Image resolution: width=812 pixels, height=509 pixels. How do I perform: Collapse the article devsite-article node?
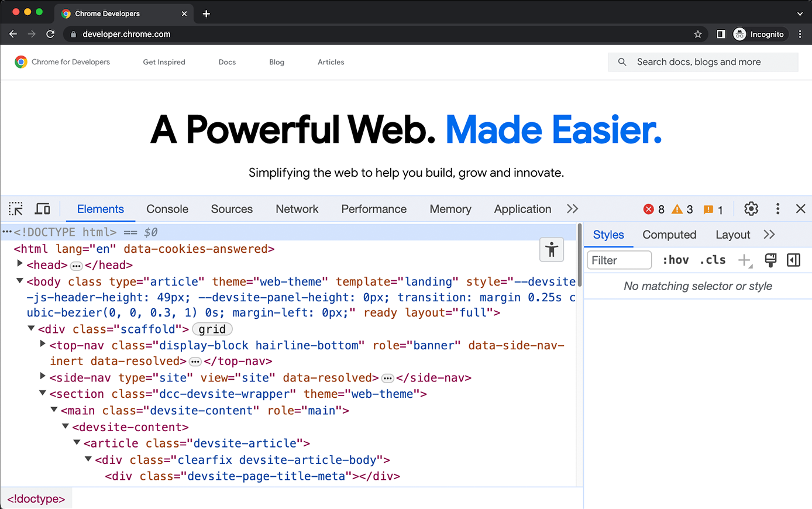click(77, 442)
